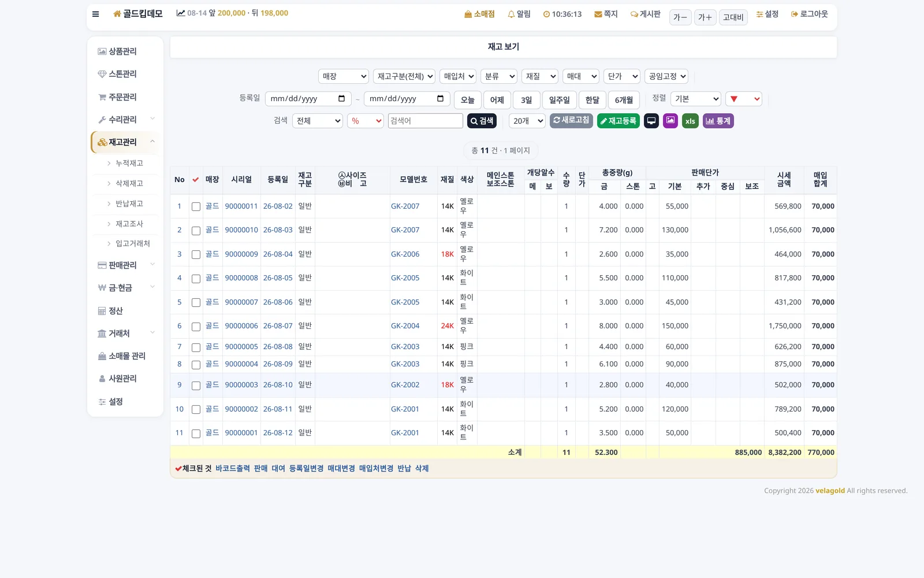Click 6개월 date range button
This screenshot has height=578, width=924.
click(x=624, y=100)
